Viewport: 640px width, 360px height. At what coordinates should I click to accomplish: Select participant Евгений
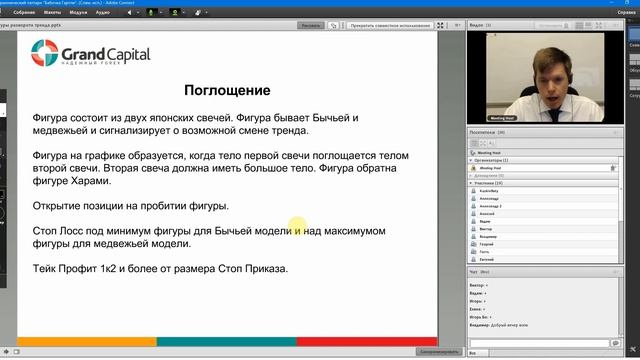point(543,259)
